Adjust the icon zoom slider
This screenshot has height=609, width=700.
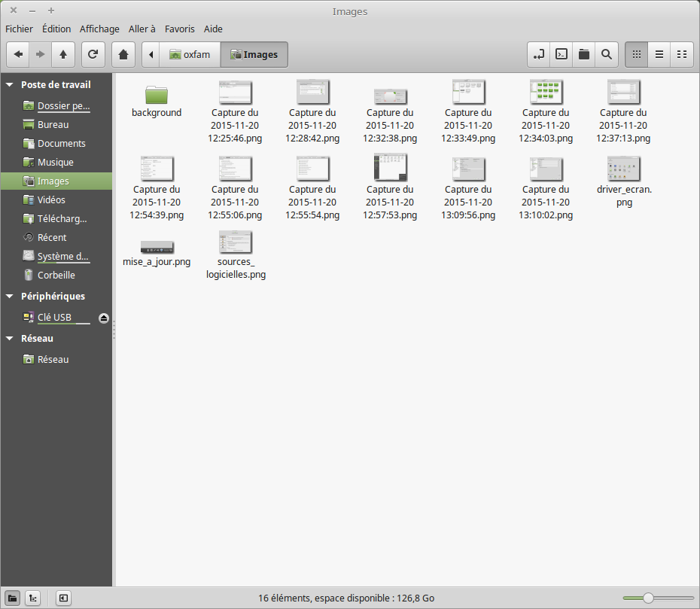647,598
